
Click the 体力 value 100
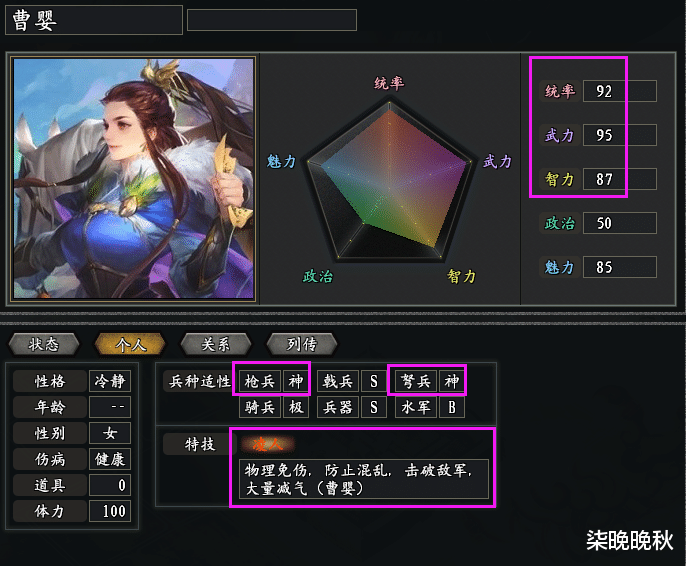110,511
